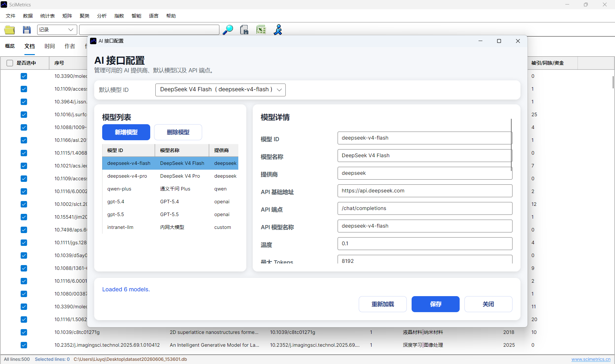Select the deepseek-v4-pro model row
This screenshot has width=615, height=364.
tap(170, 176)
